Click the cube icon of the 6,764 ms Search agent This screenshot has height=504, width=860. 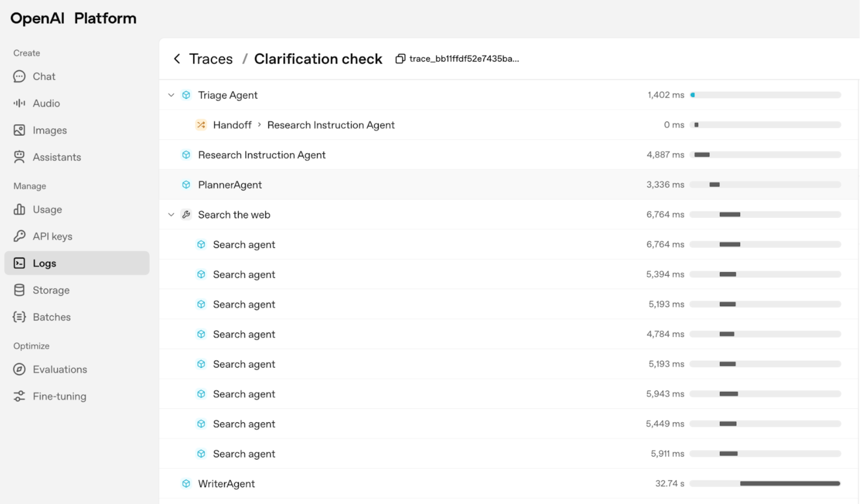tap(201, 245)
